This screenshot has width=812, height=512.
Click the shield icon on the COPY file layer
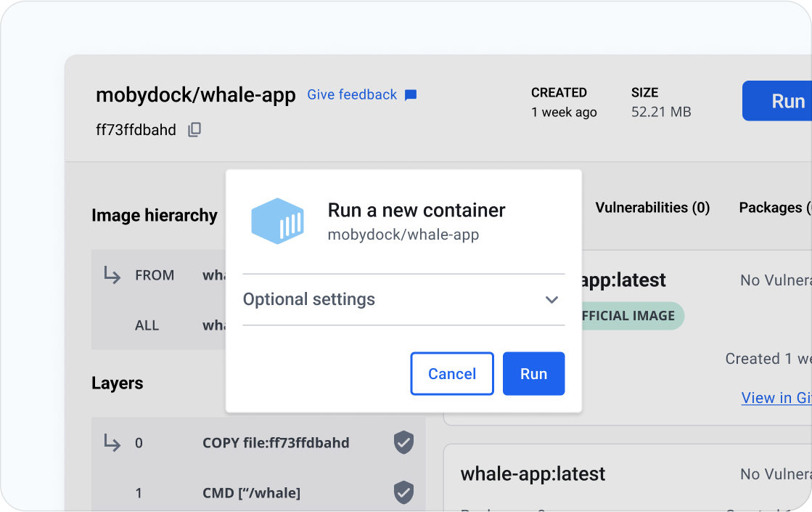pyautogui.click(x=403, y=443)
